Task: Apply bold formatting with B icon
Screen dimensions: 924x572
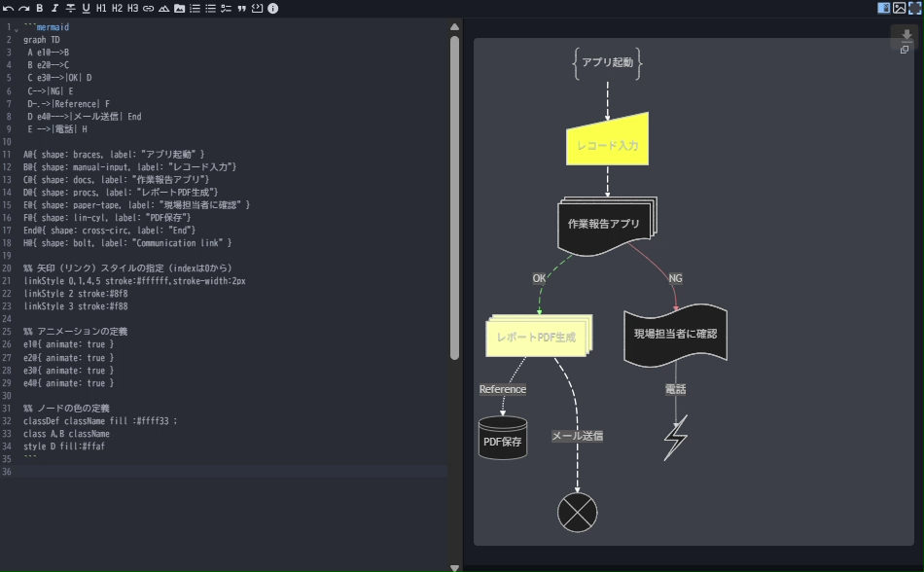Action: click(40, 8)
